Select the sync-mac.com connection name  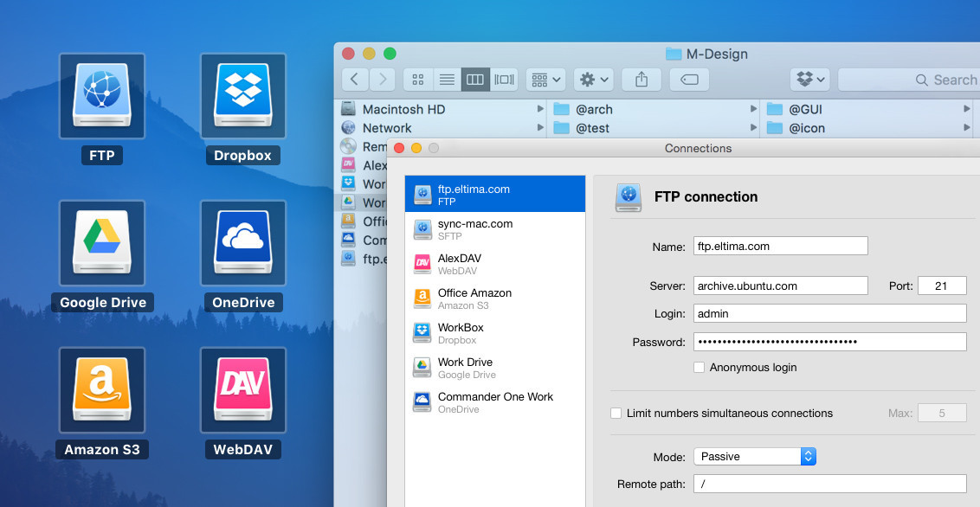coord(475,223)
